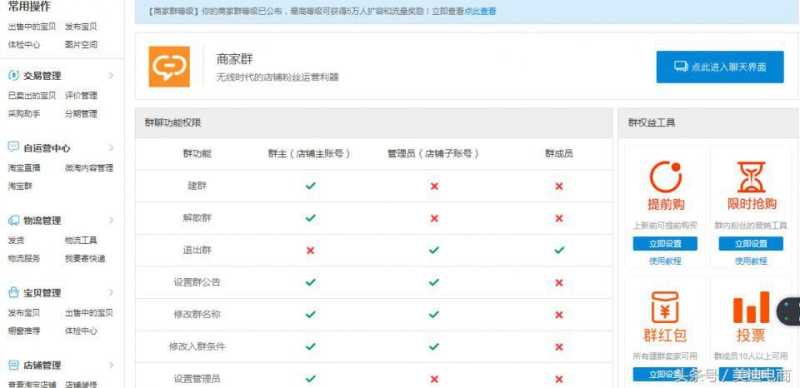This screenshot has height=388, width=800.
Task: Click the 设置管理员 row label
Action: [197, 379]
